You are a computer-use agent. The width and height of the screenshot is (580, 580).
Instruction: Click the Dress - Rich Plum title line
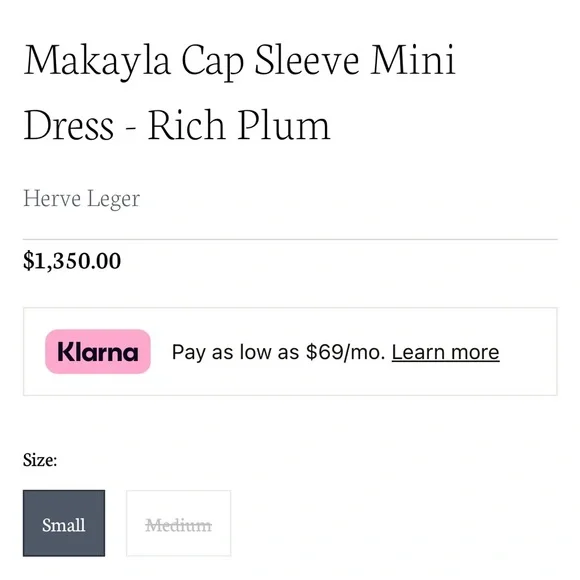coord(177,126)
